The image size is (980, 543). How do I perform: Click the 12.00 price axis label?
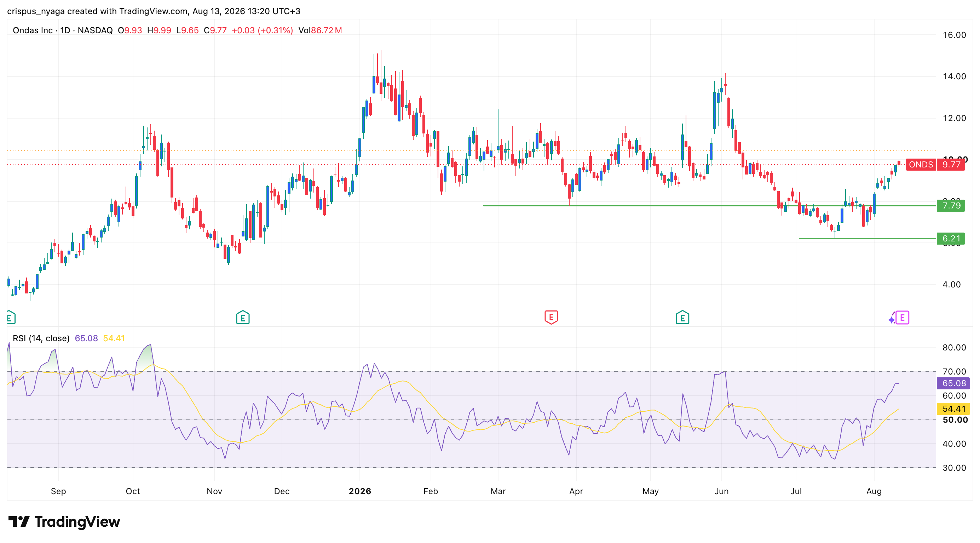954,118
